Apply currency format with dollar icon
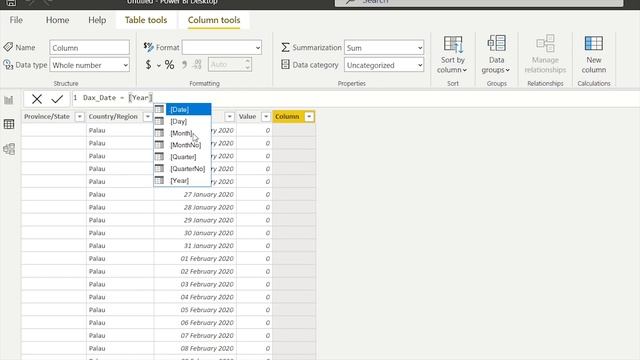640x360 pixels. 148,64
